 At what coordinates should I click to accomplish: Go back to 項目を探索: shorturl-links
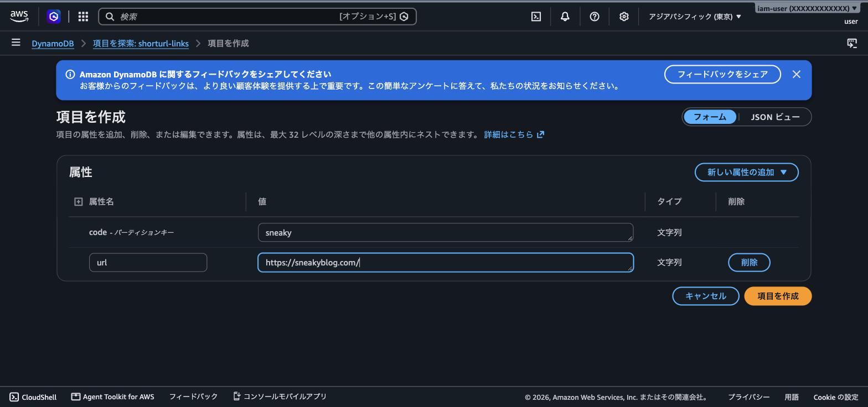click(141, 43)
